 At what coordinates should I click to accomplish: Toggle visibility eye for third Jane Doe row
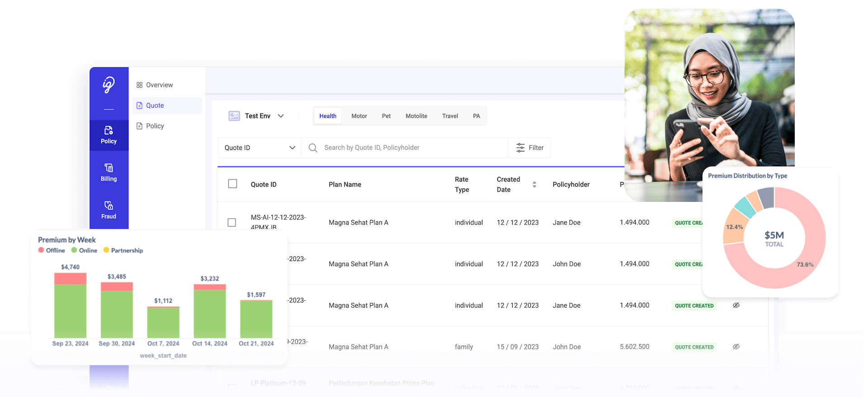tap(736, 305)
